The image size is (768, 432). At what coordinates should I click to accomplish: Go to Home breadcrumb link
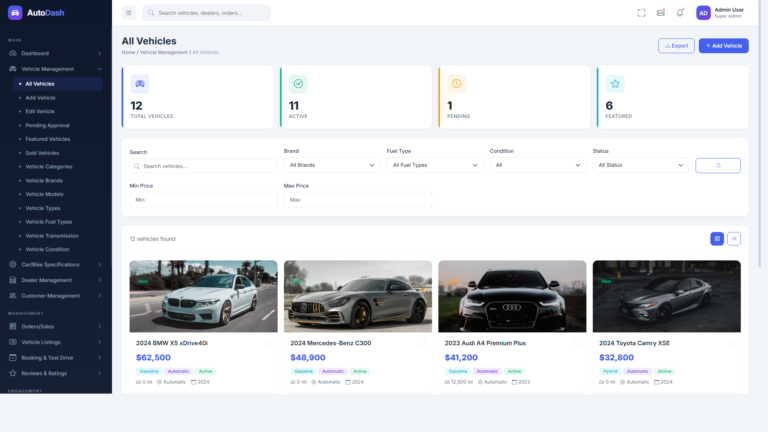pos(128,52)
